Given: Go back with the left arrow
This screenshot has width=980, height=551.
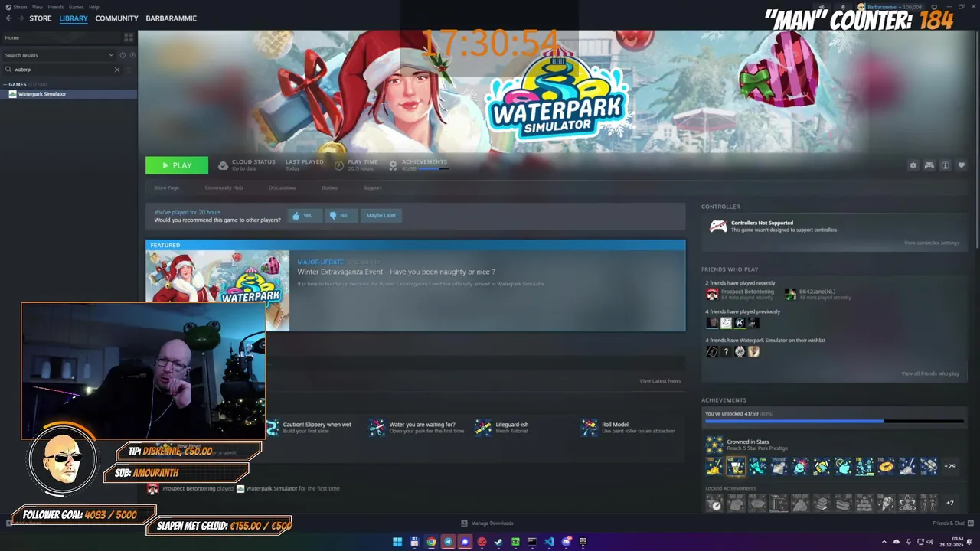Looking at the screenshot, I should (x=9, y=18).
